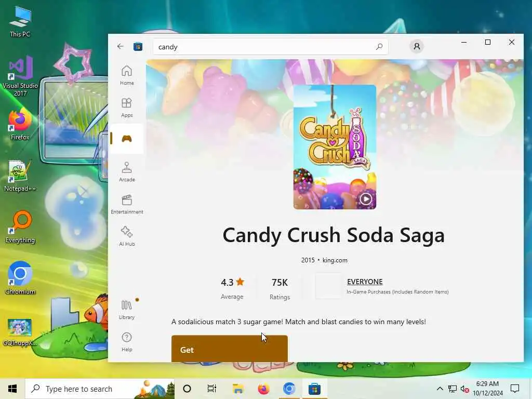This screenshot has height=399, width=532.
Task: Click the network status tray icon
Action: click(453, 389)
